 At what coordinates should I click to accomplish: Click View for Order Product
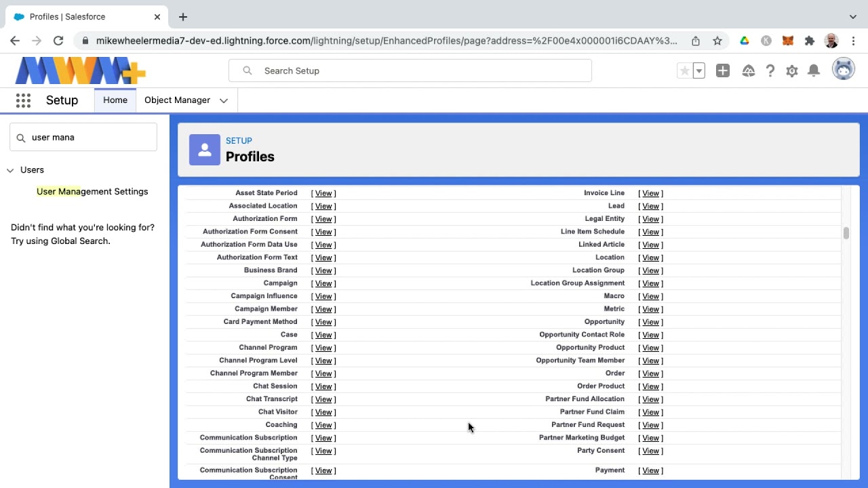(x=650, y=386)
